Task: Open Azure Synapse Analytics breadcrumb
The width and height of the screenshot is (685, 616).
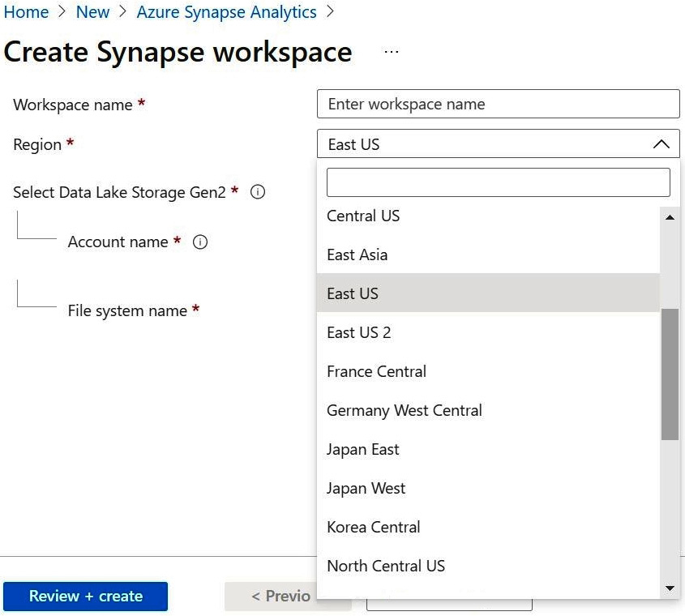Action: 226,12
